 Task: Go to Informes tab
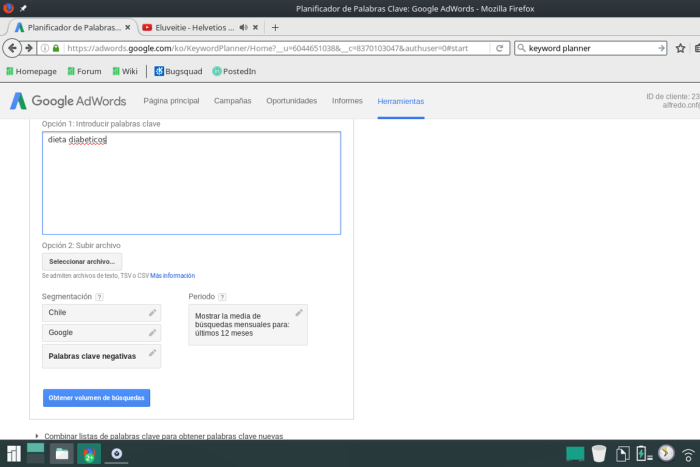[347, 101]
